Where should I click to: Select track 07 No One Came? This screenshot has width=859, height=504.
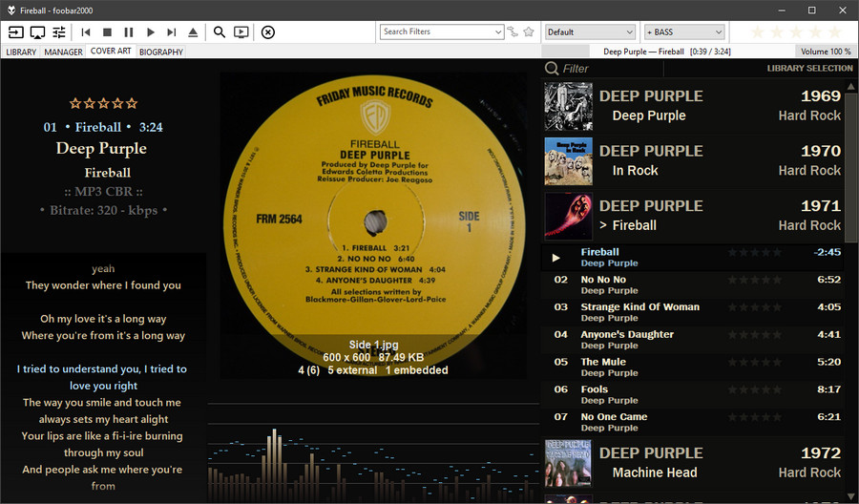(x=693, y=422)
